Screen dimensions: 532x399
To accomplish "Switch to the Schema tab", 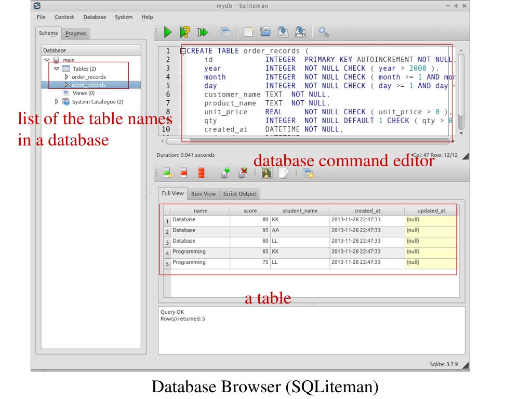I will coord(48,33).
